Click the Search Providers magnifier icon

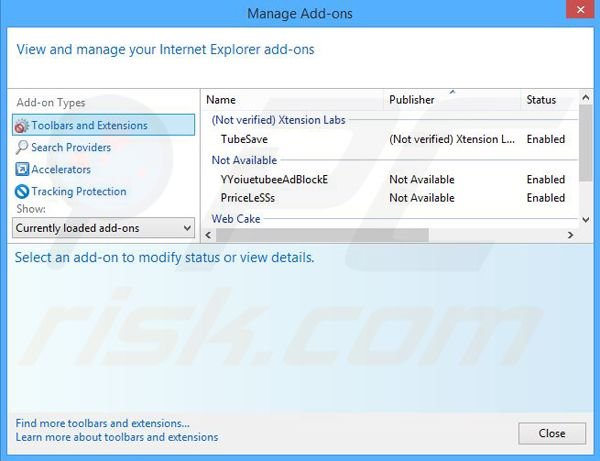pyautogui.click(x=21, y=147)
